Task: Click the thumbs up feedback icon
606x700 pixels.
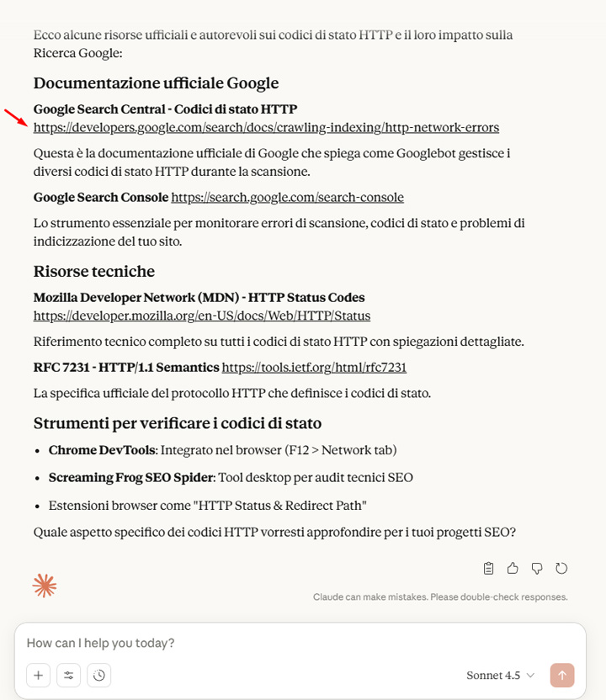Action: point(513,568)
